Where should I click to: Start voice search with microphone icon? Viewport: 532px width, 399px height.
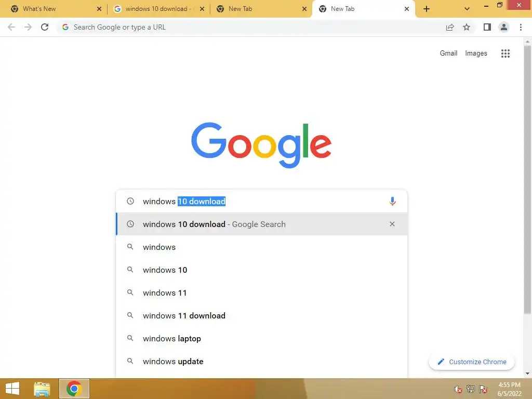[392, 201]
